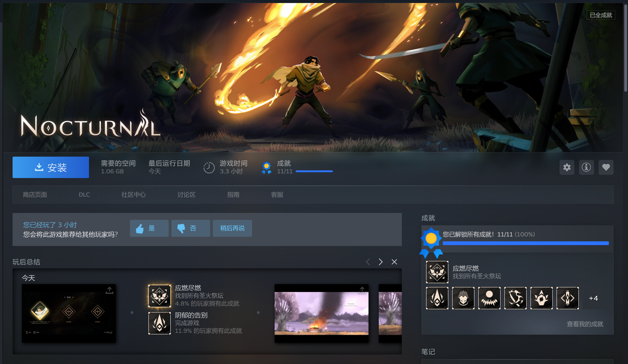Click 今天 label in 玩后总结 card

[28, 278]
